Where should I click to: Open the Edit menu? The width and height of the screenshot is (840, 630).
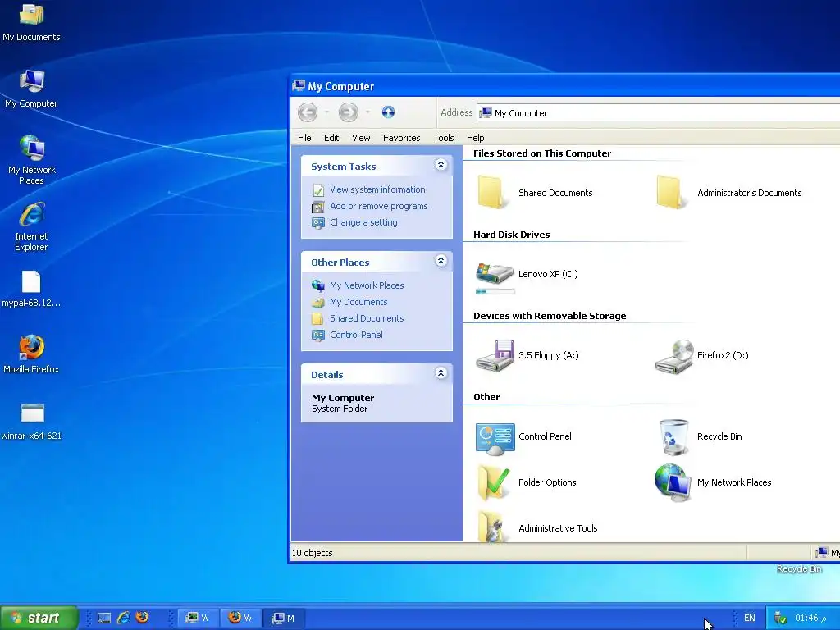coord(331,138)
